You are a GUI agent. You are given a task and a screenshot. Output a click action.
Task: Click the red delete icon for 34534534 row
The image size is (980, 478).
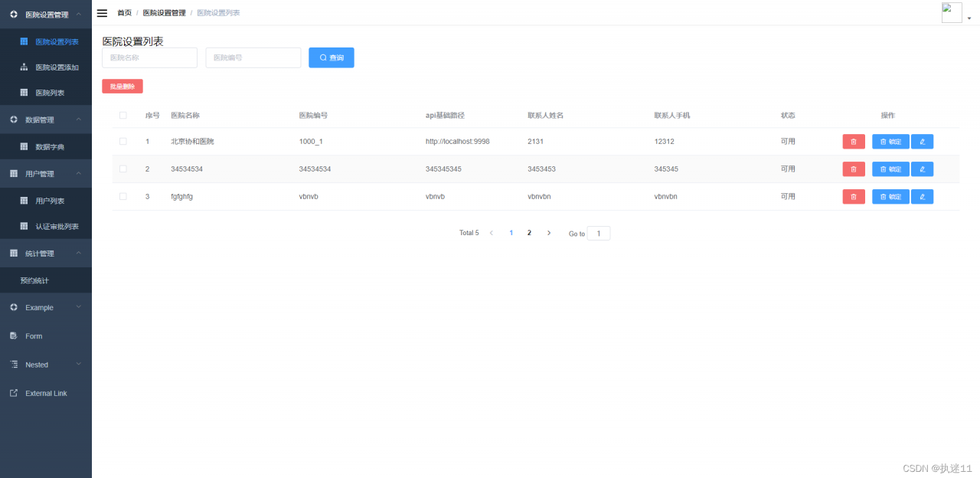tap(854, 169)
